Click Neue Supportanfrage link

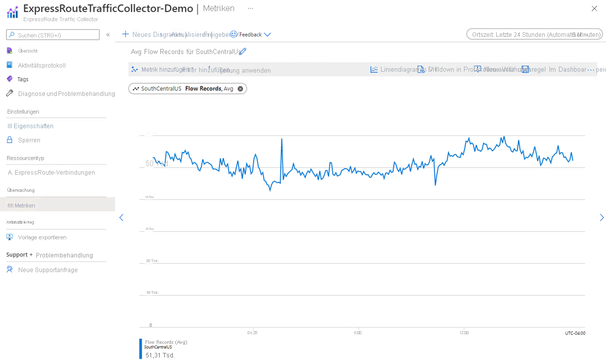coord(48,270)
